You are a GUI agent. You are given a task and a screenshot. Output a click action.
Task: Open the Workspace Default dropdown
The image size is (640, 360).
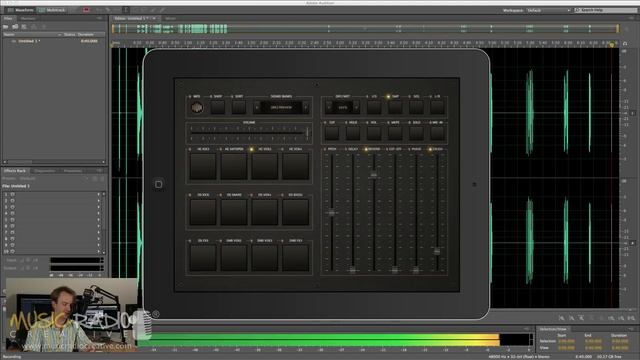coord(549,10)
